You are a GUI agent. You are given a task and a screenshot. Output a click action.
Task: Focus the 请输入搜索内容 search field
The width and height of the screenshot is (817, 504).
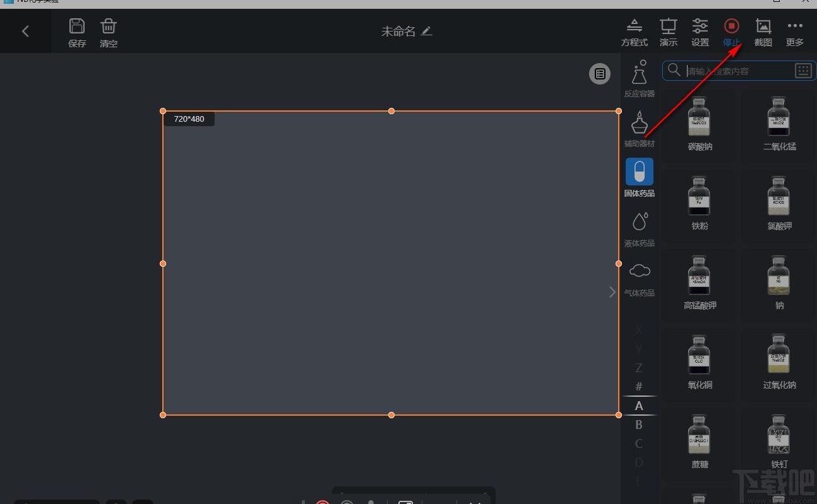click(739, 71)
